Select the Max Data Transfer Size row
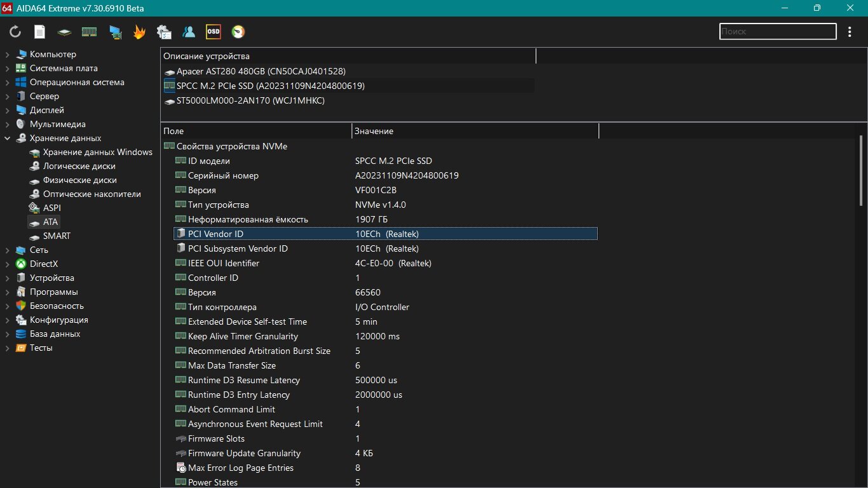Screen dimensions: 868x488 click(x=386, y=366)
